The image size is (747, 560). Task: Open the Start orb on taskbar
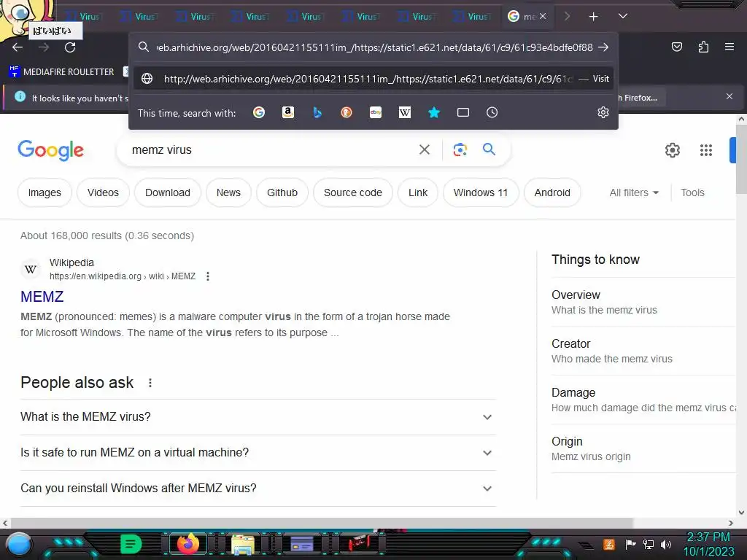[19, 545]
